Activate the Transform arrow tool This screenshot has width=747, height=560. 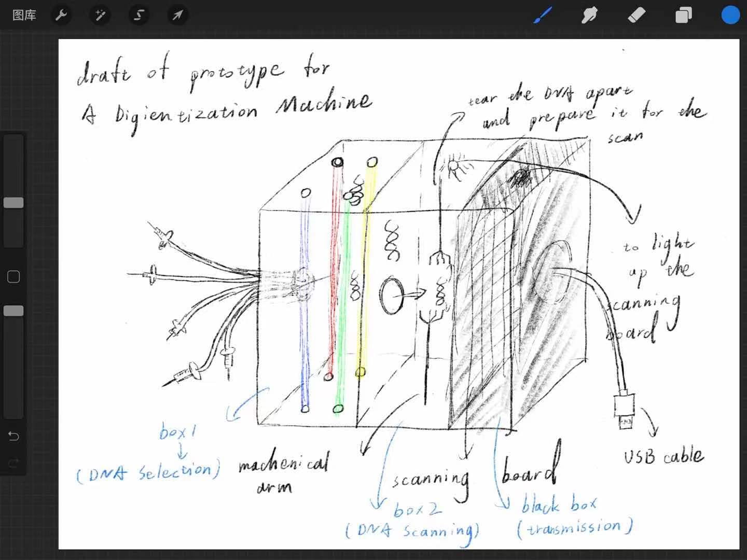point(177,16)
